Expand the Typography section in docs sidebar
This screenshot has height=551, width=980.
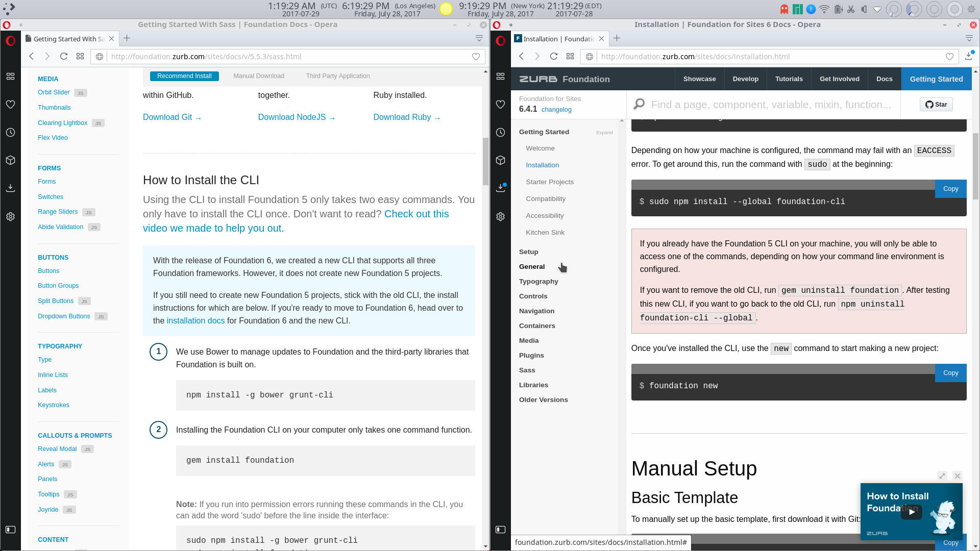click(538, 282)
